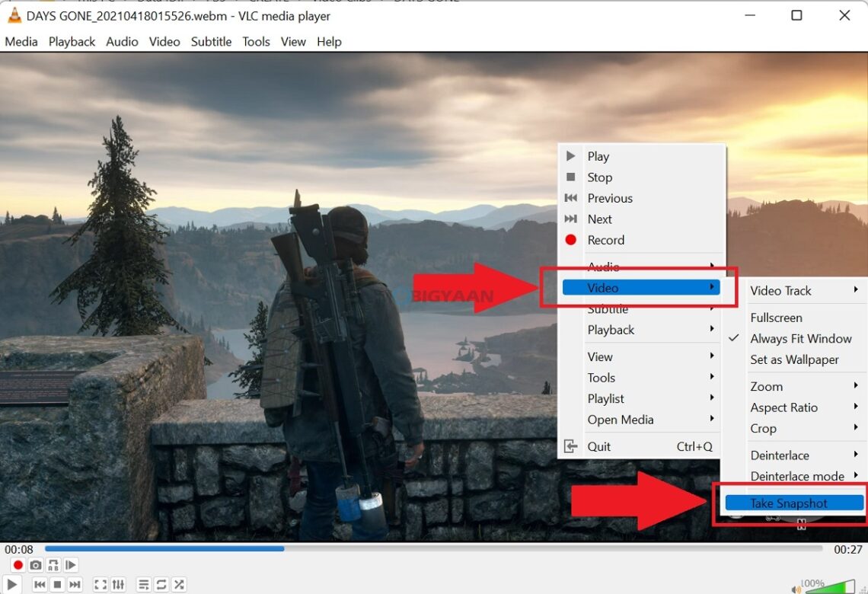This screenshot has width=868, height=594.
Task: Advance video frame by frame
Action: click(x=70, y=564)
